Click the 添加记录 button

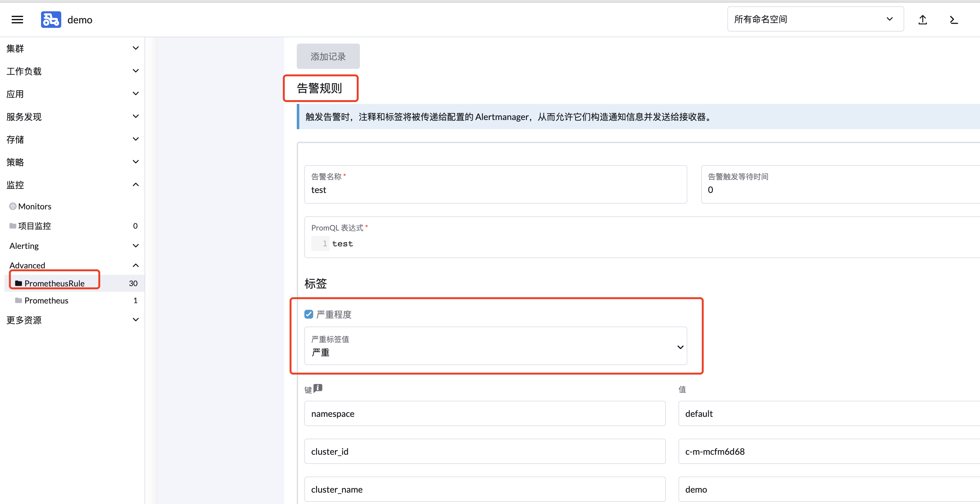pyautogui.click(x=328, y=56)
